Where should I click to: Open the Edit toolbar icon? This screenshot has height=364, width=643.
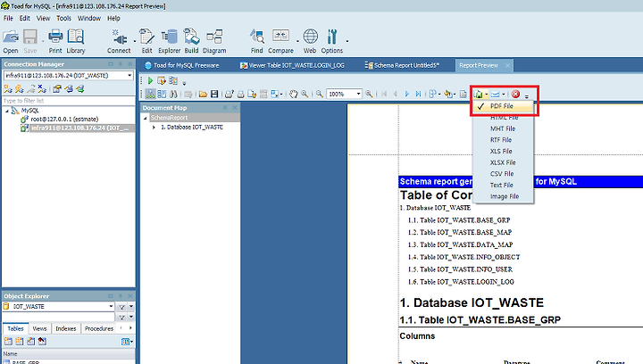coord(146,37)
